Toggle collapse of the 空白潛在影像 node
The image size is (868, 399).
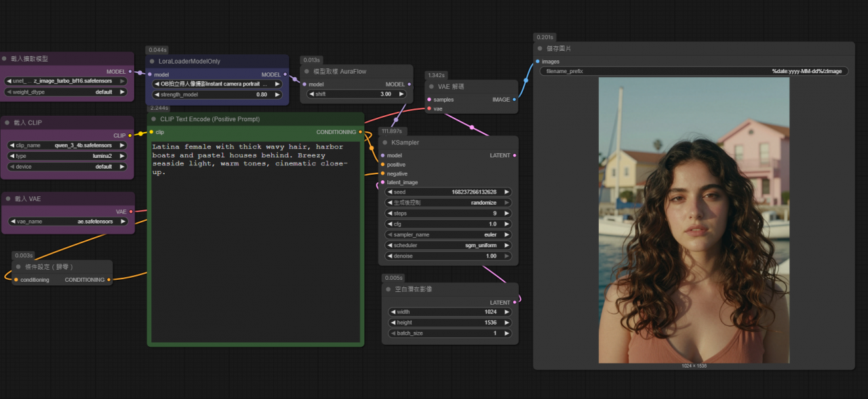pos(389,289)
